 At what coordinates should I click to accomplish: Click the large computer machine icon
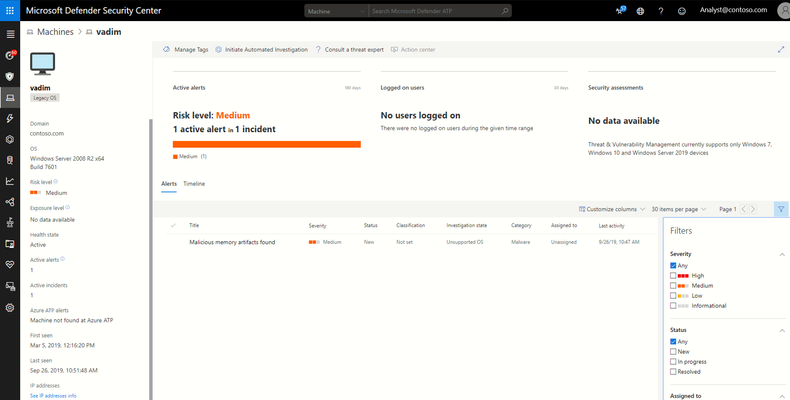pos(43,64)
